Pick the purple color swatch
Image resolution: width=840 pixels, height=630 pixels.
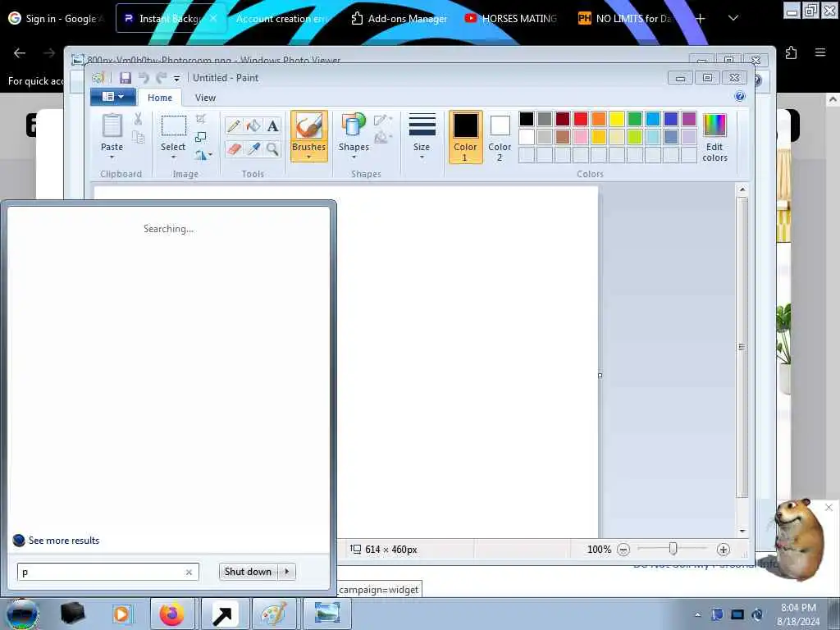(689, 118)
